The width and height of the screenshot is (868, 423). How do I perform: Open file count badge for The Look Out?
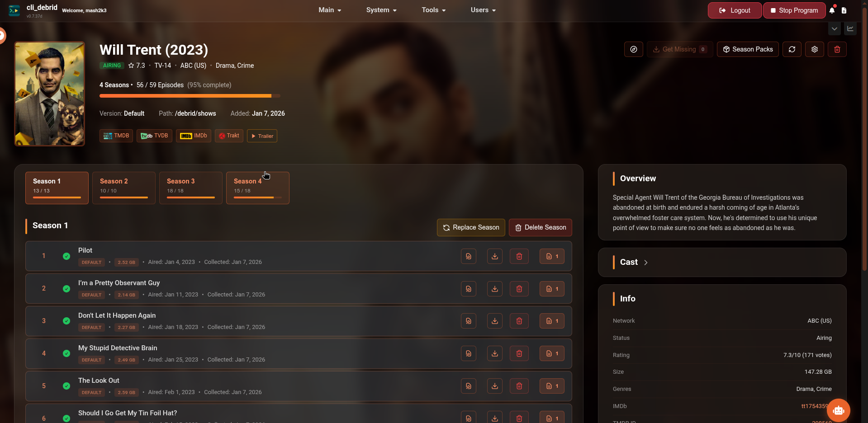pos(552,386)
